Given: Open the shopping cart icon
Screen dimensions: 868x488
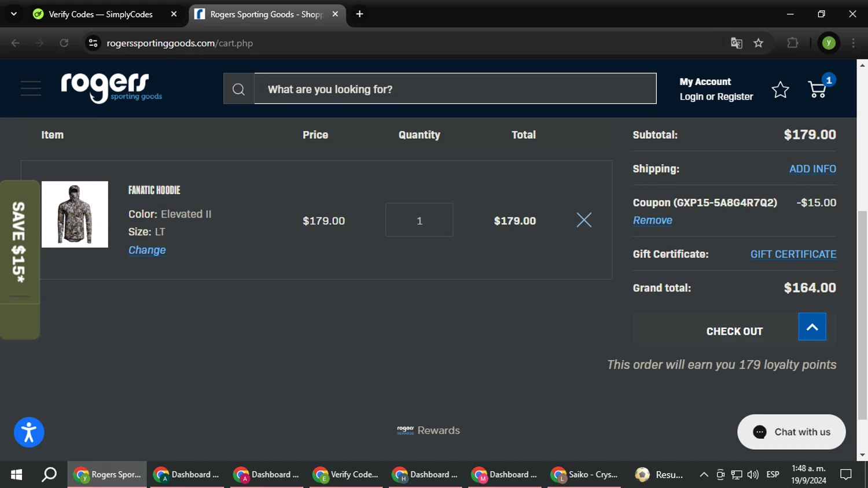Looking at the screenshot, I should click(818, 88).
